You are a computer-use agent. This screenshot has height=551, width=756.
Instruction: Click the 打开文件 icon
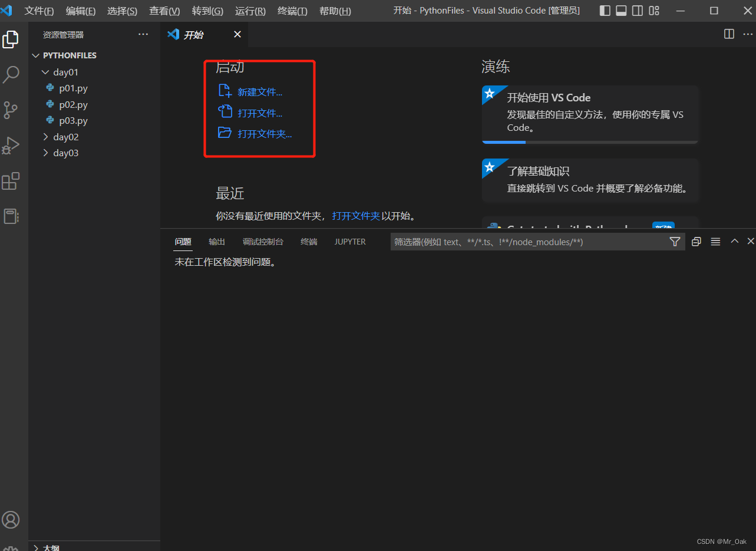pyautogui.click(x=225, y=112)
